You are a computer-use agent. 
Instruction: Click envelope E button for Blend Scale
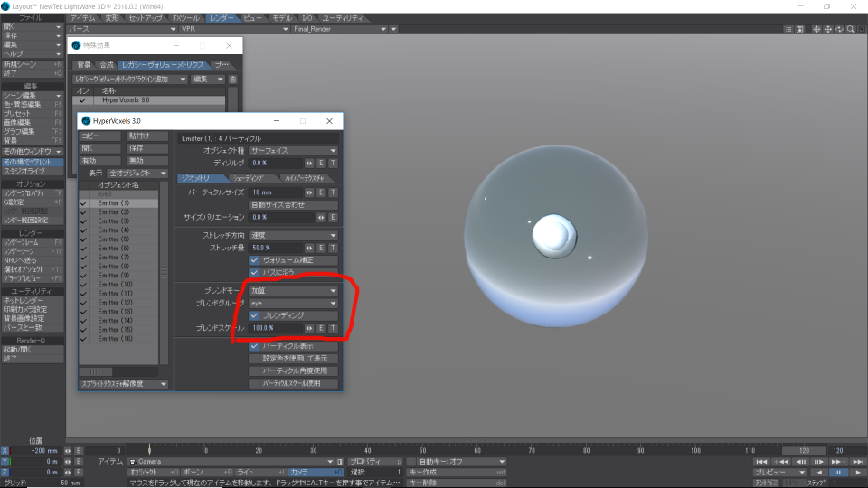click(x=321, y=328)
